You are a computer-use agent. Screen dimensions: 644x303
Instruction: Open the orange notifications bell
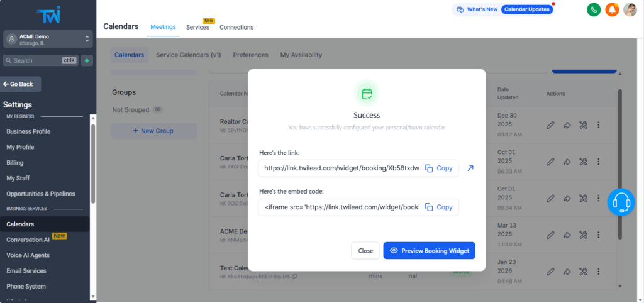[x=612, y=9]
